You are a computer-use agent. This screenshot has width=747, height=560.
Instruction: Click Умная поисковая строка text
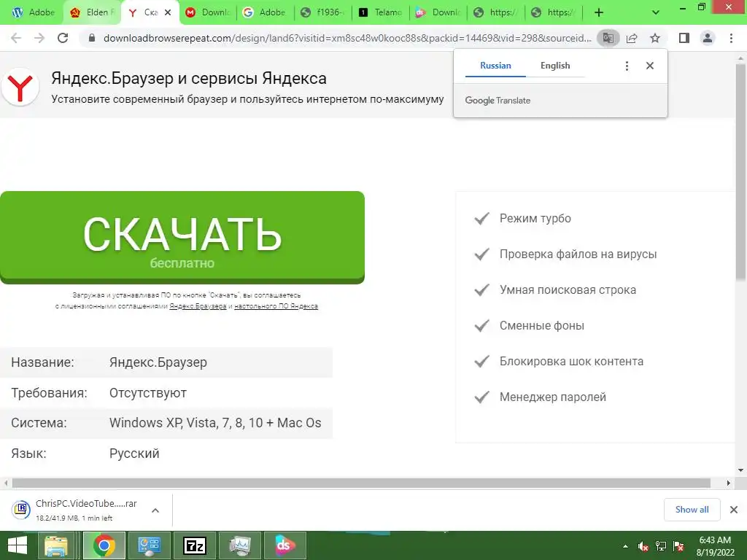[x=568, y=289]
